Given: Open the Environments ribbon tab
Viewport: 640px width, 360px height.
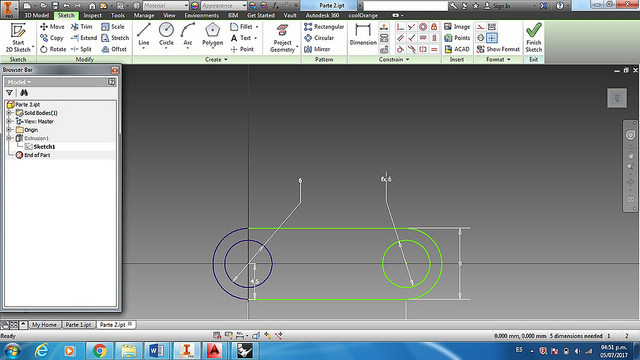Looking at the screenshot, I should (202, 16).
